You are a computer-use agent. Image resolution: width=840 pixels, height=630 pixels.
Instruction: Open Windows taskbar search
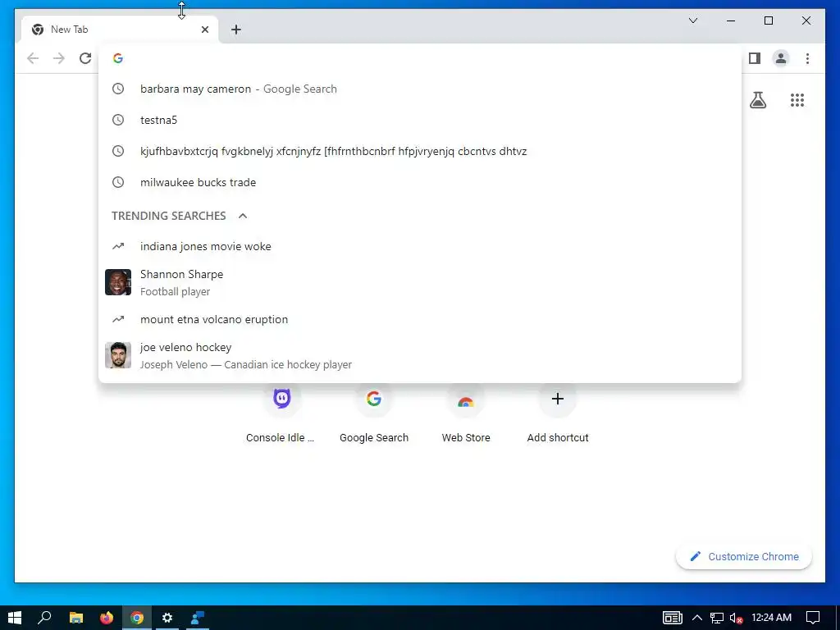tap(44, 618)
